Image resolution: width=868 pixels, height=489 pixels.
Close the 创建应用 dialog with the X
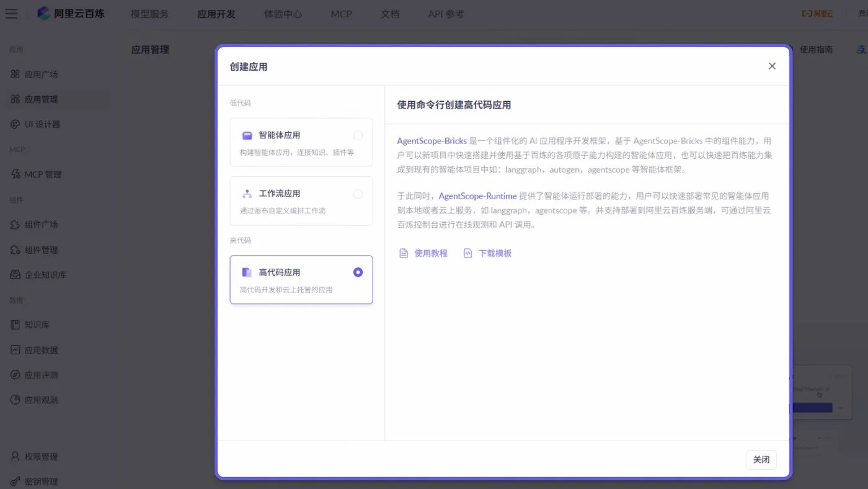pyautogui.click(x=772, y=66)
